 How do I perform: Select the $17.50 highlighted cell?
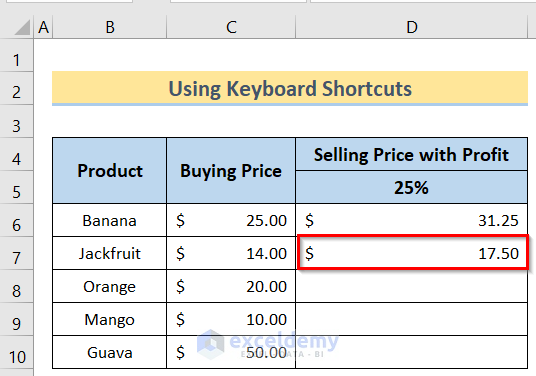click(413, 253)
